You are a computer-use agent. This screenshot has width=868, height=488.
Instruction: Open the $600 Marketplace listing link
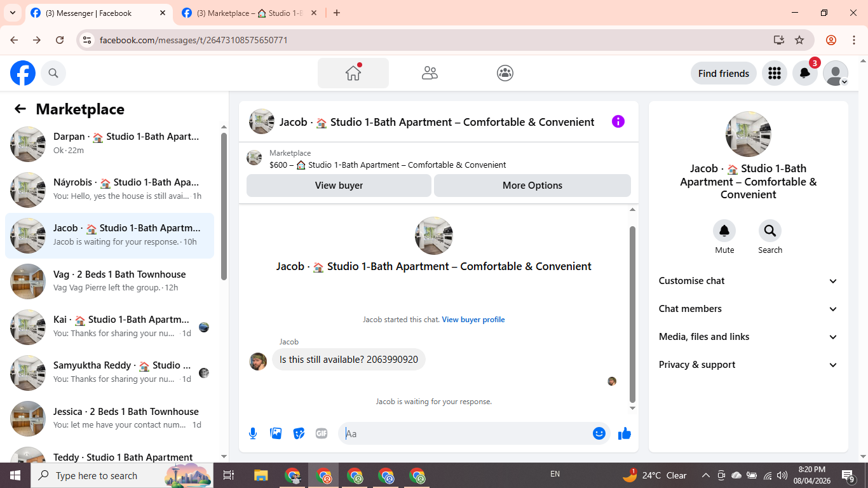click(388, 165)
